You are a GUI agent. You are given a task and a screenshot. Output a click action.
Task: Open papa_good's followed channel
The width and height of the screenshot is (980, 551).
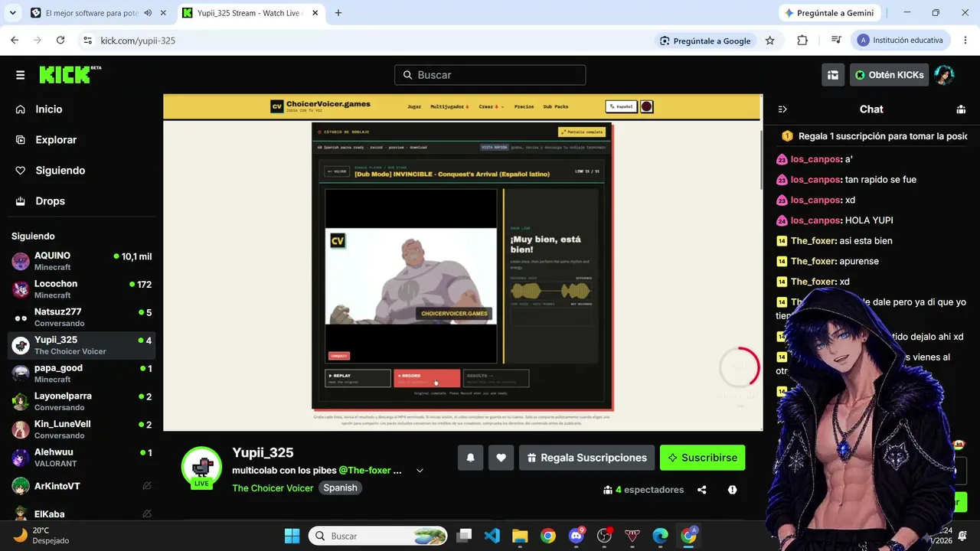pyautogui.click(x=82, y=373)
